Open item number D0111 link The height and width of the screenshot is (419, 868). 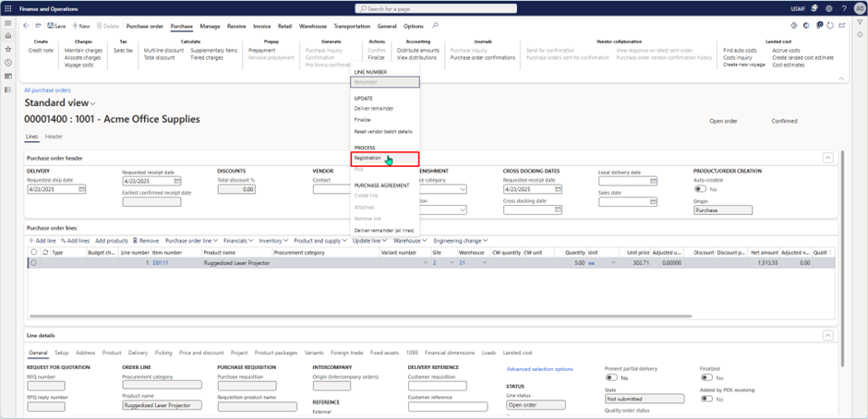tap(161, 263)
